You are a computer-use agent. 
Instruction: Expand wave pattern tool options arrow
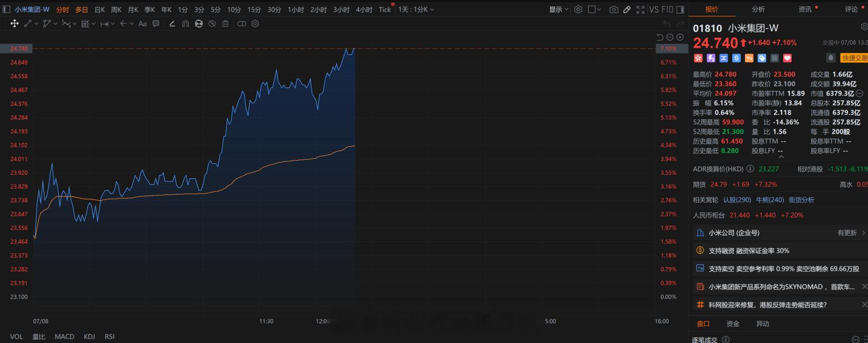coord(74,24)
